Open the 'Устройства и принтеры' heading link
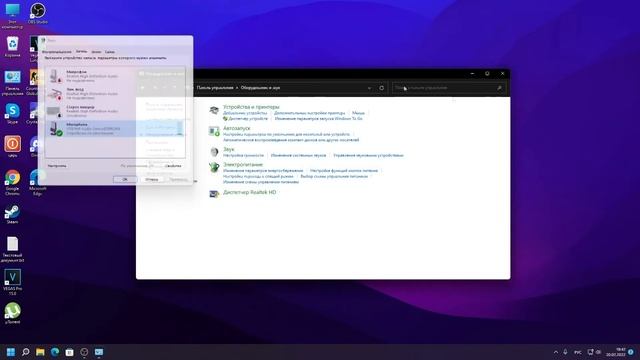Image resolution: width=640 pixels, height=360 pixels. [251, 107]
